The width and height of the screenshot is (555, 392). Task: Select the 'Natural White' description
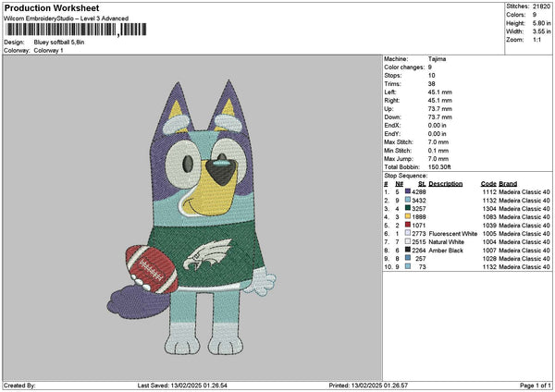pyautogui.click(x=447, y=242)
